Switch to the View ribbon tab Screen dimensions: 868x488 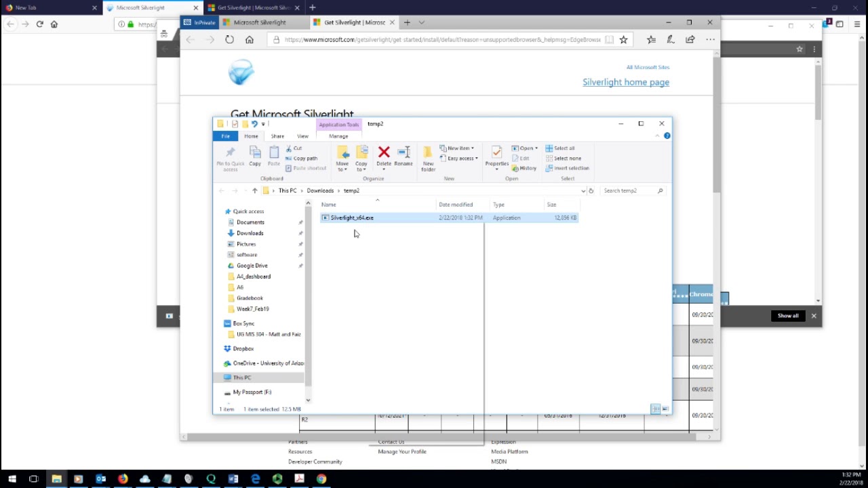click(302, 136)
